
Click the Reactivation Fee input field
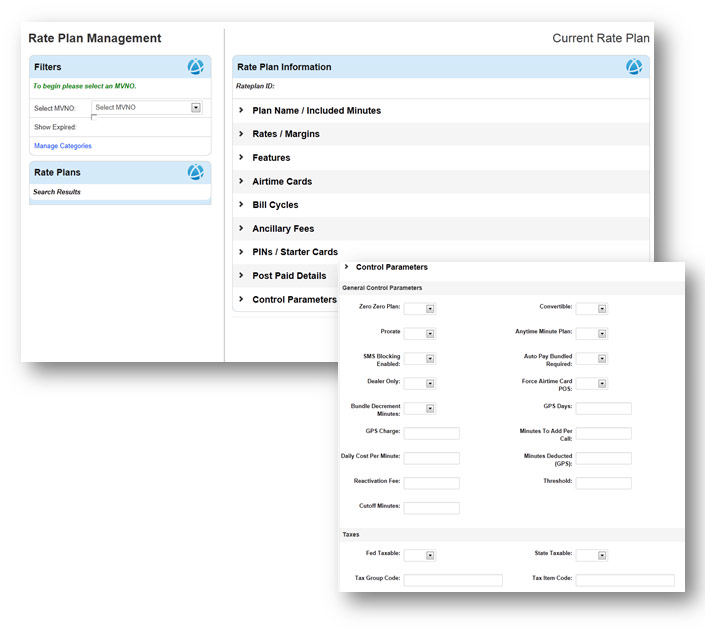[432, 483]
